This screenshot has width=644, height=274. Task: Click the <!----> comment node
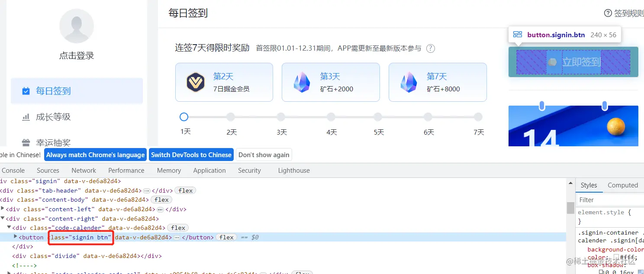(25, 265)
